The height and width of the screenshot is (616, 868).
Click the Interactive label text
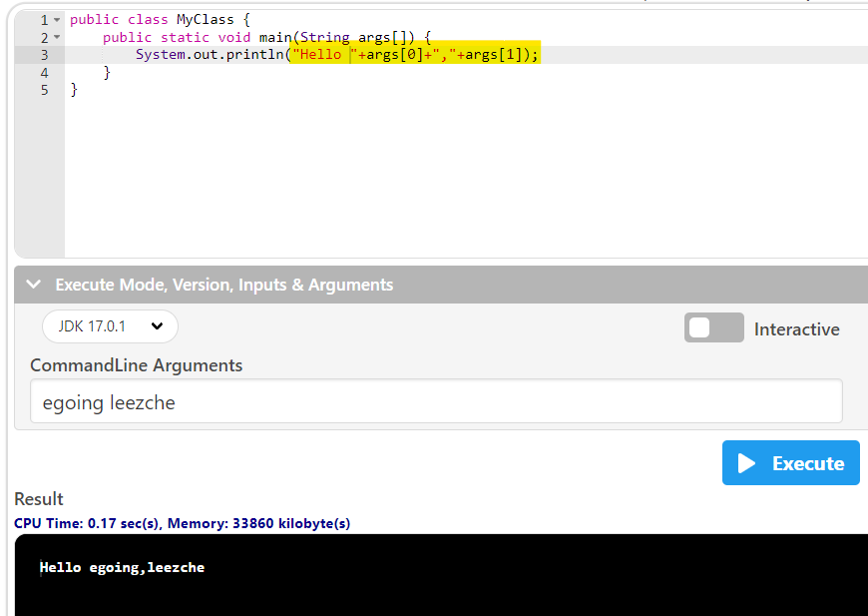[796, 329]
